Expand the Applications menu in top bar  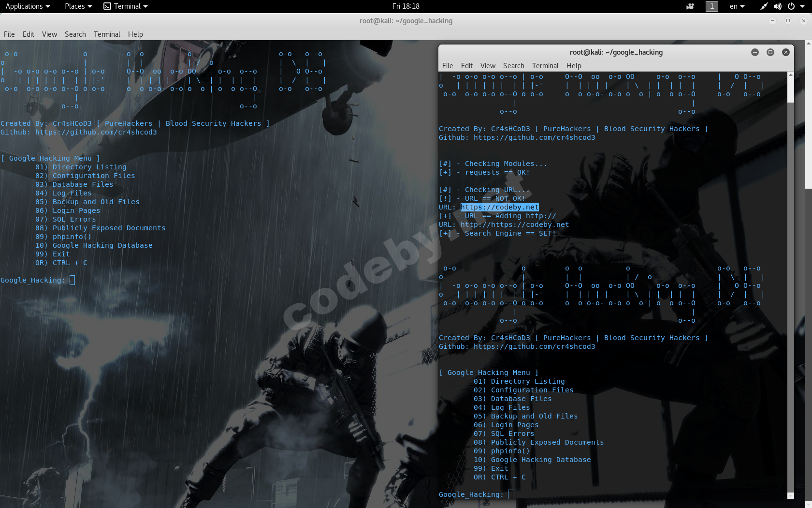pyautogui.click(x=28, y=6)
